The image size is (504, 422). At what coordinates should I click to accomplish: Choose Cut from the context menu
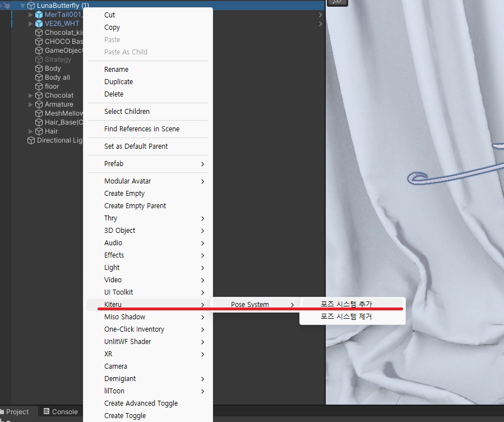[x=148, y=15]
